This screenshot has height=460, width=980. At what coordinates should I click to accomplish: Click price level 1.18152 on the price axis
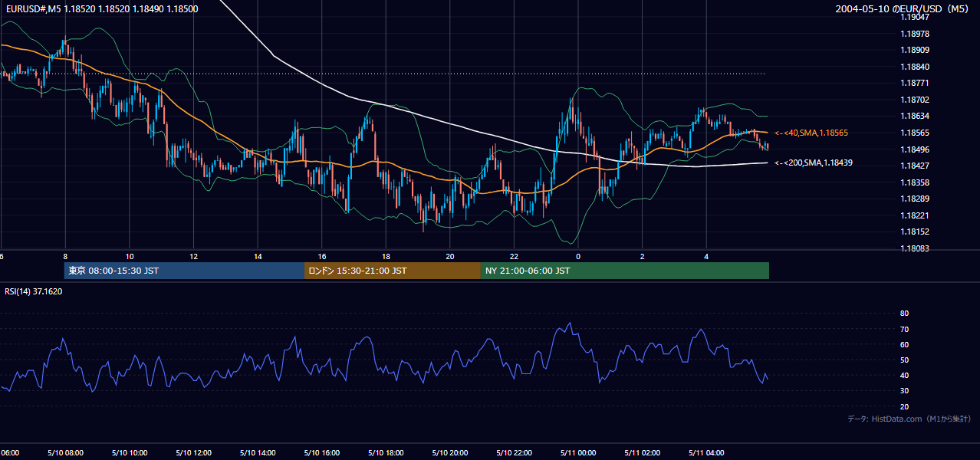[x=914, y=232]
